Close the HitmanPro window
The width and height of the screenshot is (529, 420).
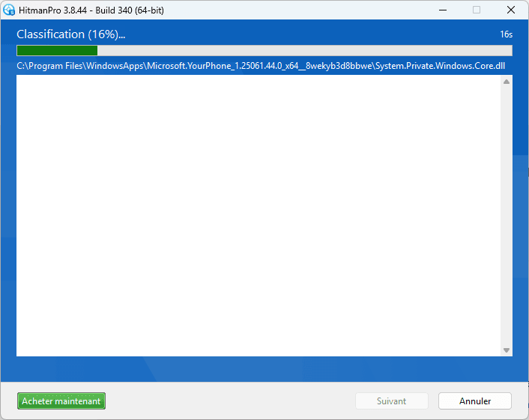(511, 10)
